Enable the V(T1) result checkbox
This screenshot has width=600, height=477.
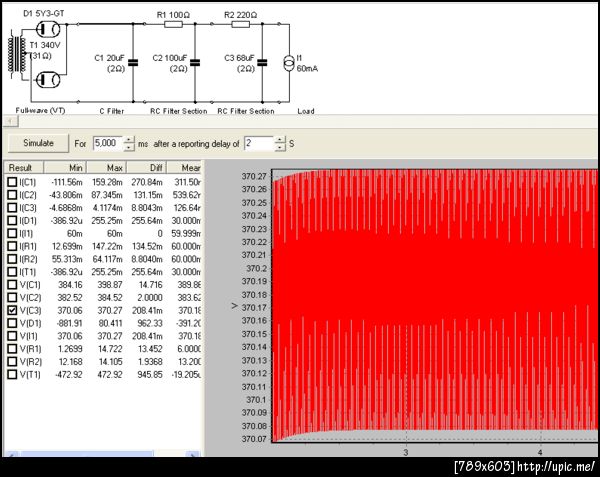point(12,374)
